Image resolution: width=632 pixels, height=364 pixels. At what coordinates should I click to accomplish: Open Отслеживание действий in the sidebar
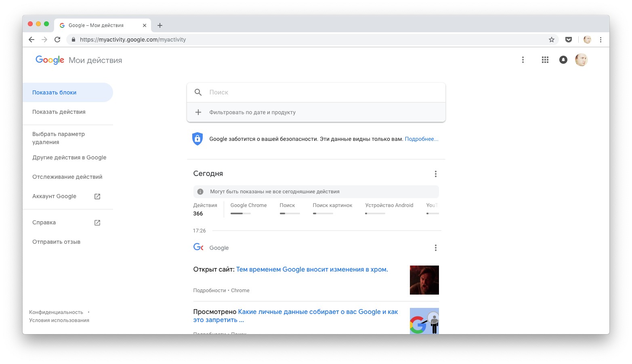click(x=67, y=177)
